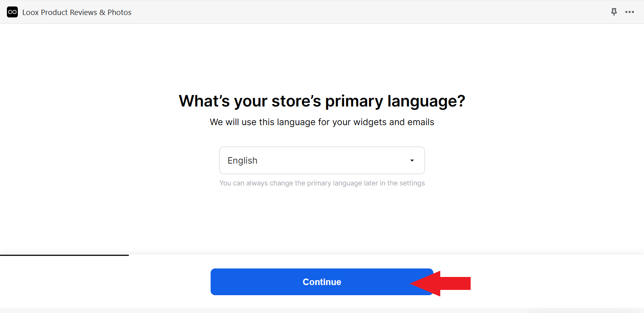Open the three-dot more options menu

629,12
